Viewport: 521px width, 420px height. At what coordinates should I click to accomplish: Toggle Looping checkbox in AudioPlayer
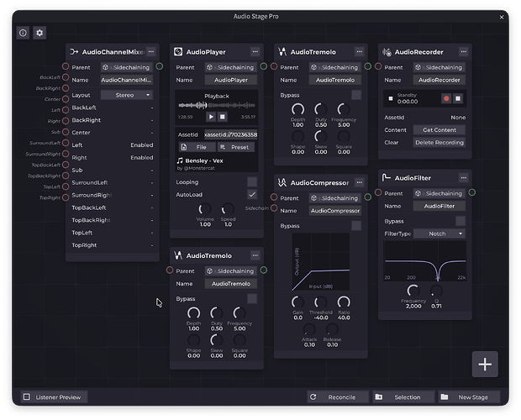252,182
